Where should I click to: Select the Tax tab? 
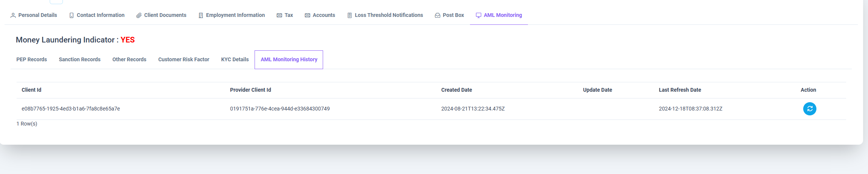(x=285, y=15)
